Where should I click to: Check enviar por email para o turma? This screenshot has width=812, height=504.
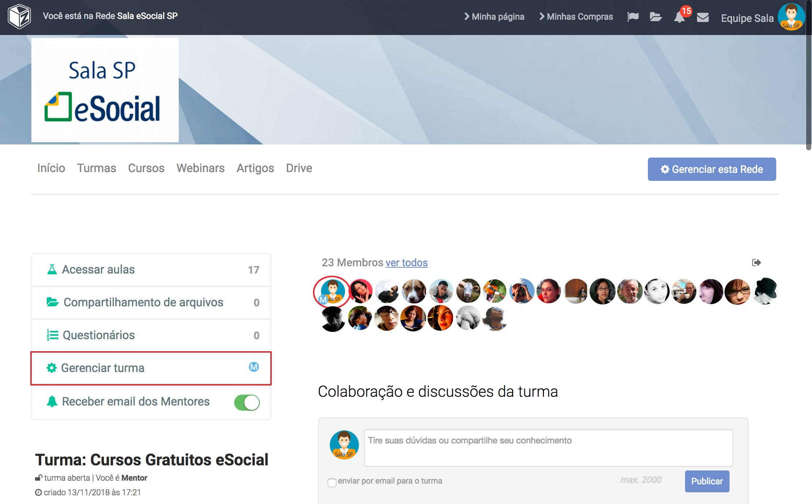click(x=332, y=482)
